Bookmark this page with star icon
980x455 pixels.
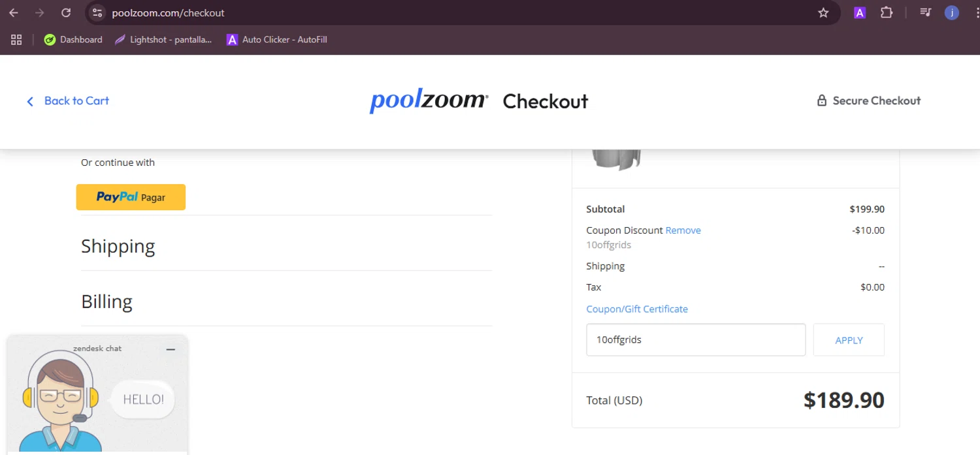[823, 12]
